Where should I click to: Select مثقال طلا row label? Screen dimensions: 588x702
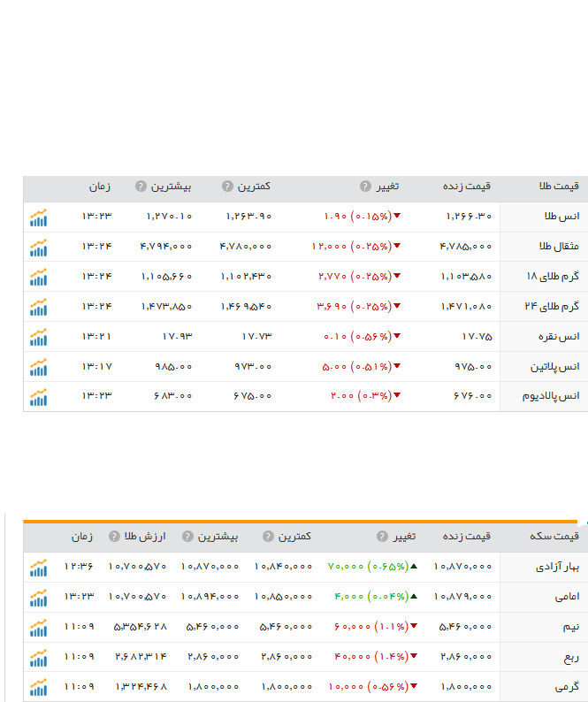[x=559, y=247]
